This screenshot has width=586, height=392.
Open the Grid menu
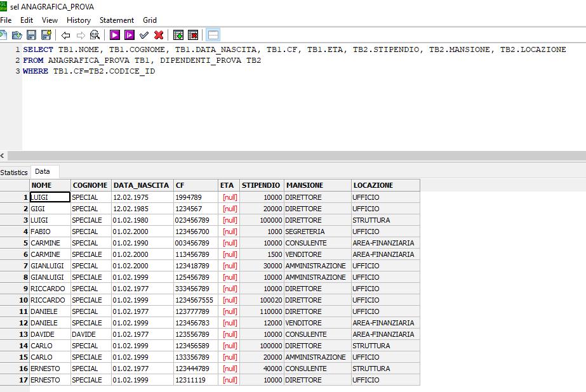(x=149, y=20)
